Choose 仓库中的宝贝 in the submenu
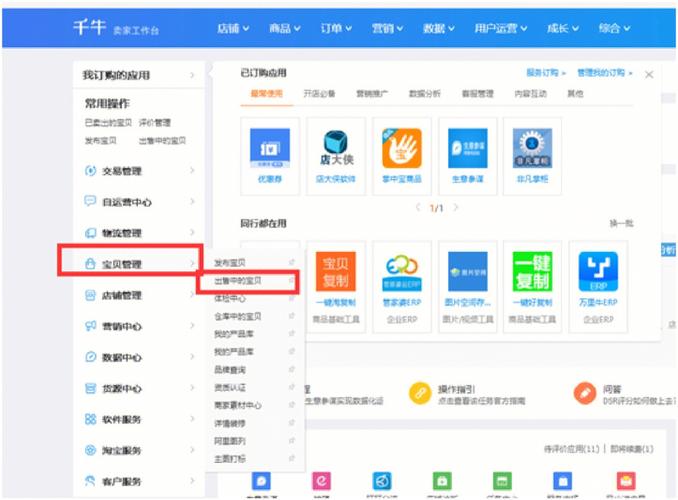 [x=238, y=316]
